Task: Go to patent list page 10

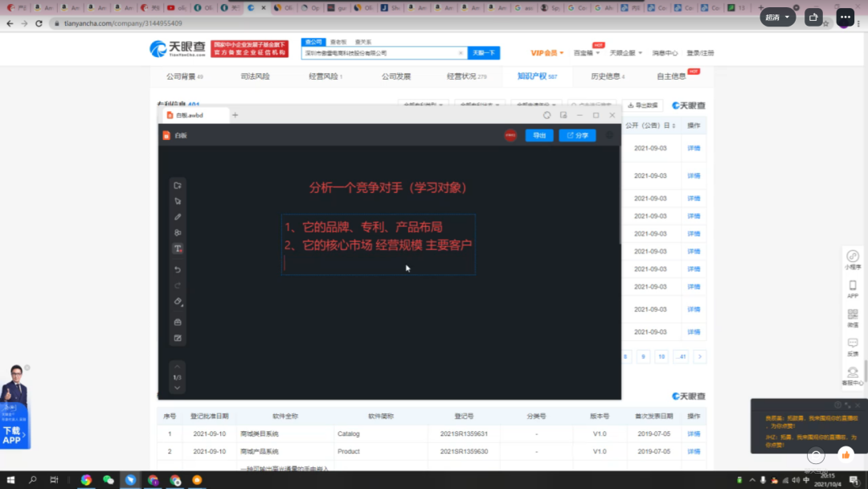Action: click(x=661, y=356)
